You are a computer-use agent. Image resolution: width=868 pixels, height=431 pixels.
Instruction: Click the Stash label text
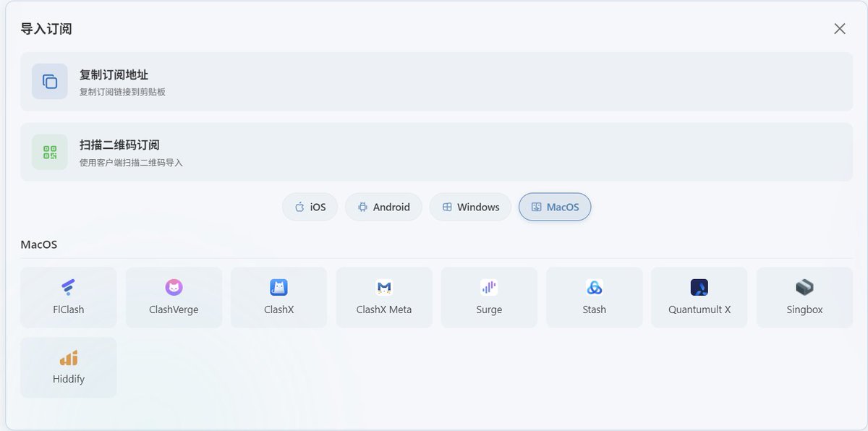pyautogui.click(x=595, y=310)
